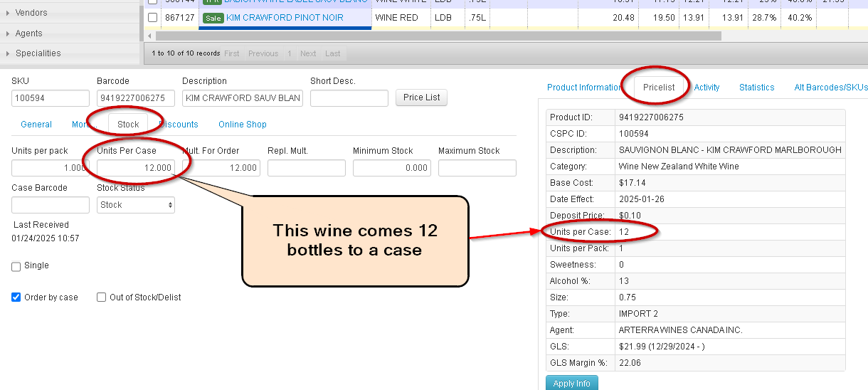Tick the checkbox for Kim Crawford Pinot Noir row
This screenshot has height=390, width=868.
[x=152, y=17]
